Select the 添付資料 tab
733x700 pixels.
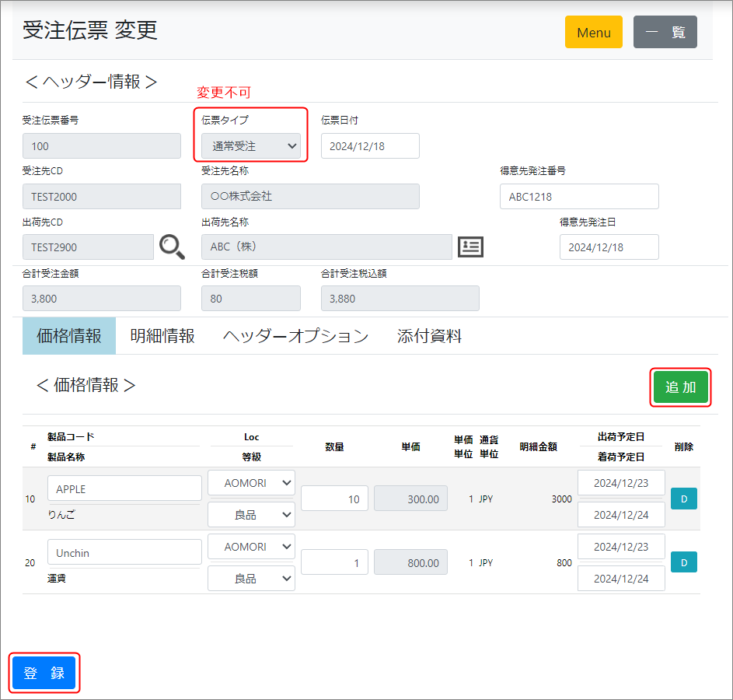(x=429, y=336)
